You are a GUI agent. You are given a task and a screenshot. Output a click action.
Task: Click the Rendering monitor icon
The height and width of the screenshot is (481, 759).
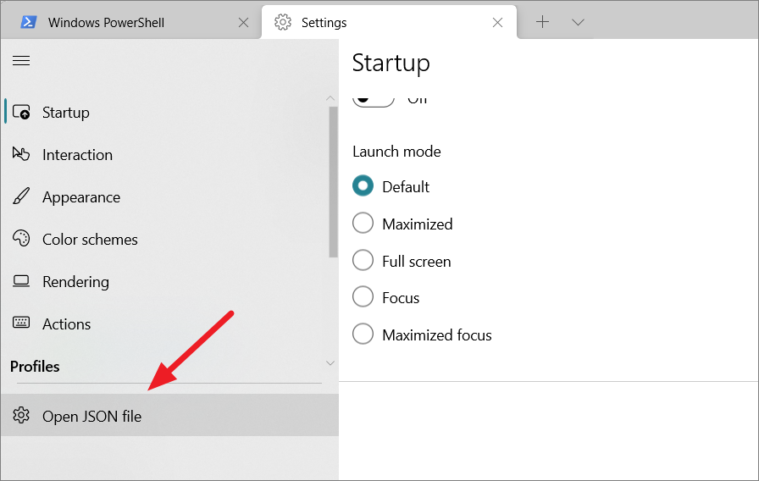click(x=21, y=281)
